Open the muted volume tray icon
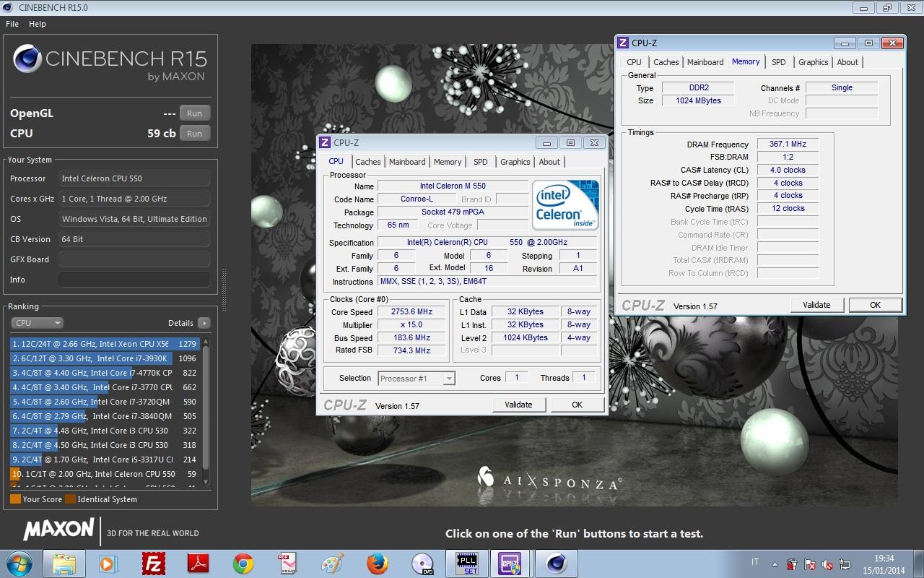924x578 pixels. 827,564
